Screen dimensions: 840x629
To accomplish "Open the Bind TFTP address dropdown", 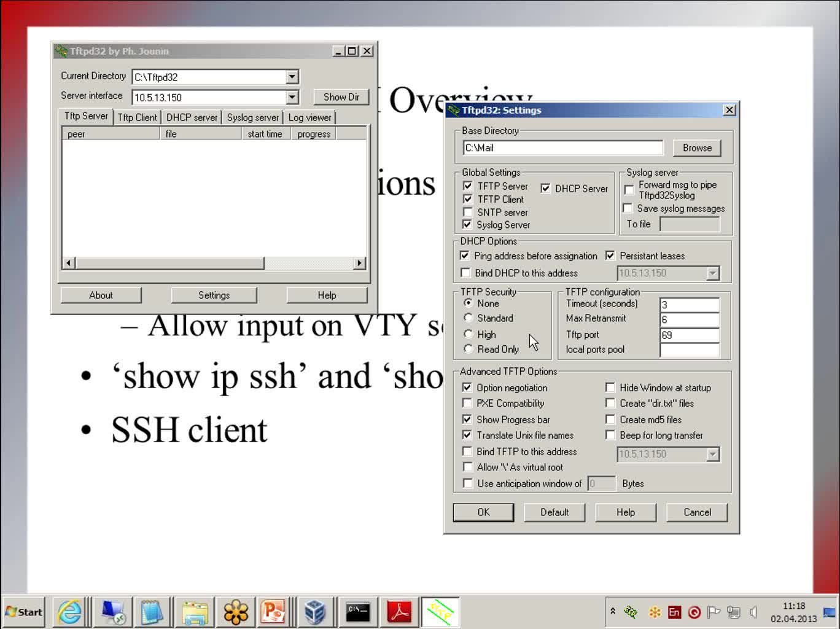I will coord(712,454).
